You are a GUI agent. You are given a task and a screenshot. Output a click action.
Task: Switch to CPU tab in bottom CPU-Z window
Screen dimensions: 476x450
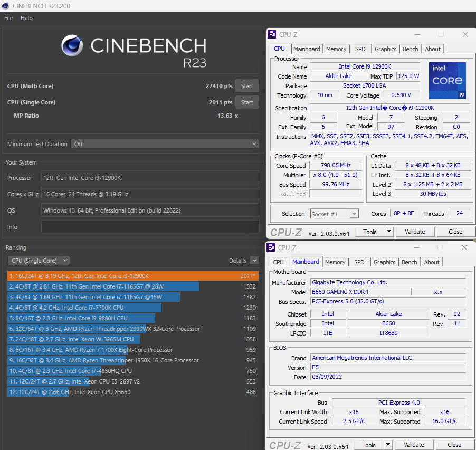pyautogui.click(x=278, y=262)
